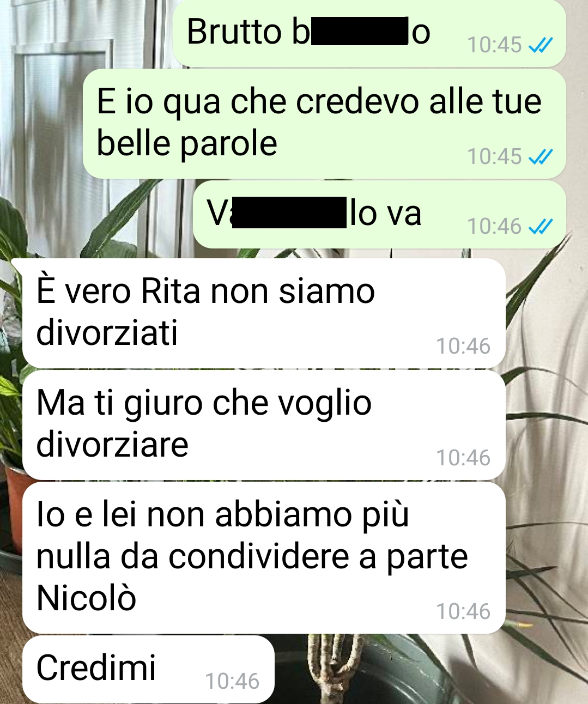Screen dimensions: 588x704
Task: Tap the 'Credimi' message bubble
Action: 148,669
